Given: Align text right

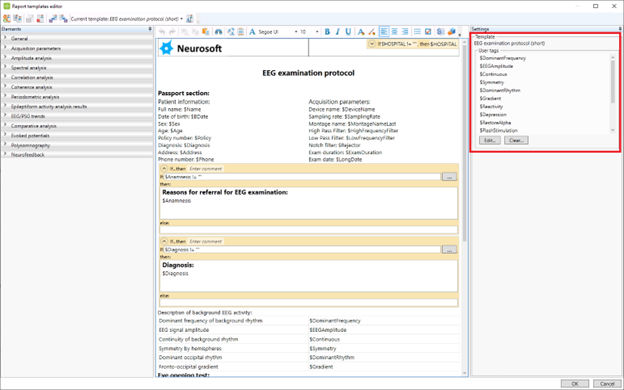Looking at the screenshot, I should coord(405,32).
